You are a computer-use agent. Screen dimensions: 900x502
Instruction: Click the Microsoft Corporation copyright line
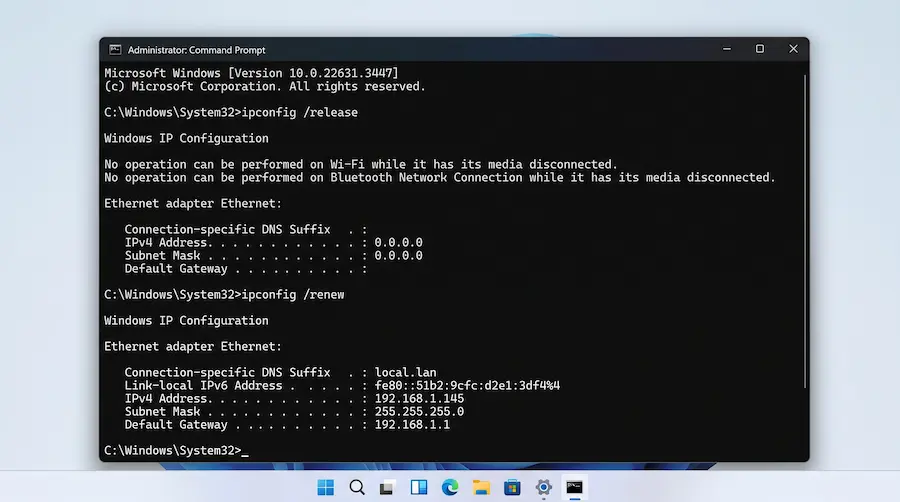click(x=265, y=87)
